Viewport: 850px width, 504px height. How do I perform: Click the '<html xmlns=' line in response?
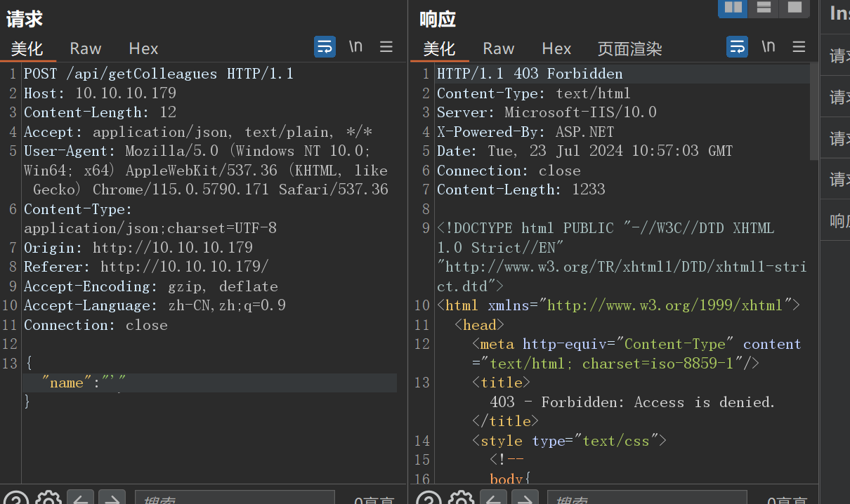coord(619,305)
